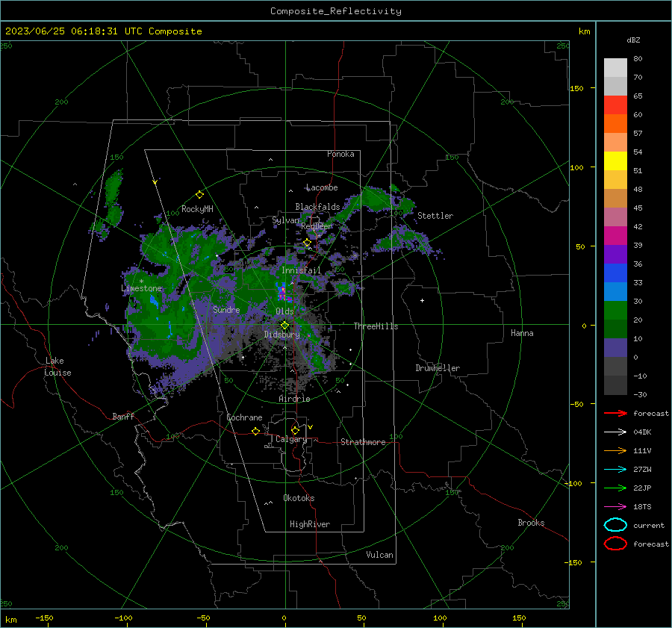Select red swatch between 65 and 60 dBZ
The width and height of the screenshot is (672, 628).
(615, 105)
